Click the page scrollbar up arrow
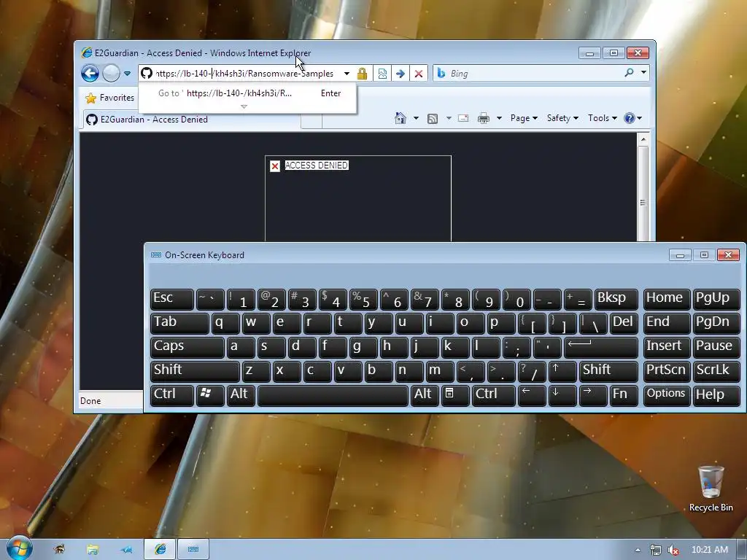747x560 pixels. tap(643, 139)
